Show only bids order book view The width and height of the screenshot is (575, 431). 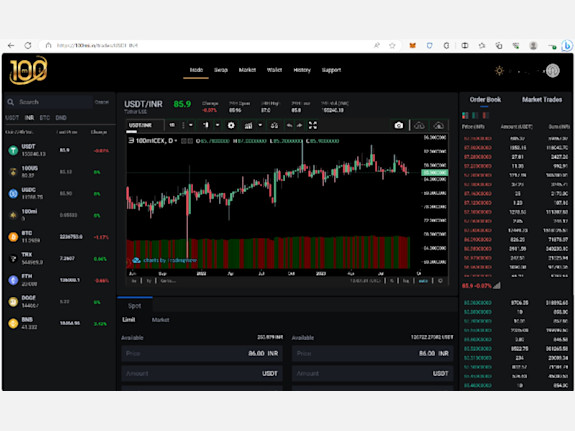[475, 116]
